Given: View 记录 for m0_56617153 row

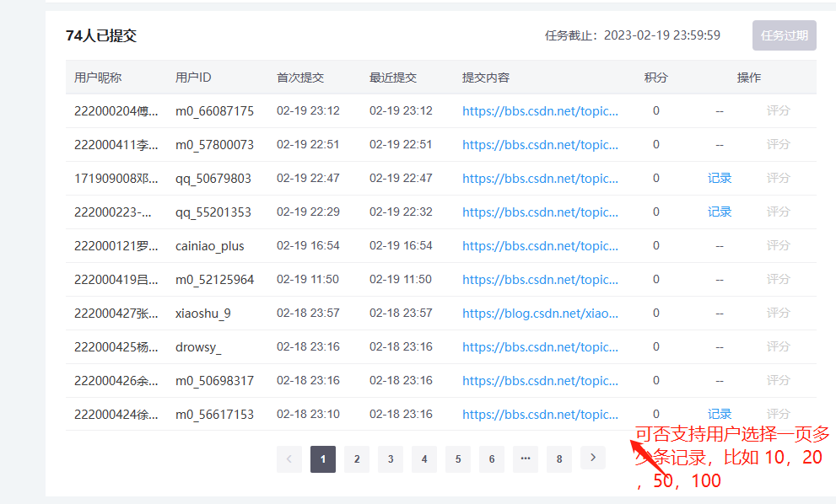Looking at the screenshot, I should pos(720,414).
